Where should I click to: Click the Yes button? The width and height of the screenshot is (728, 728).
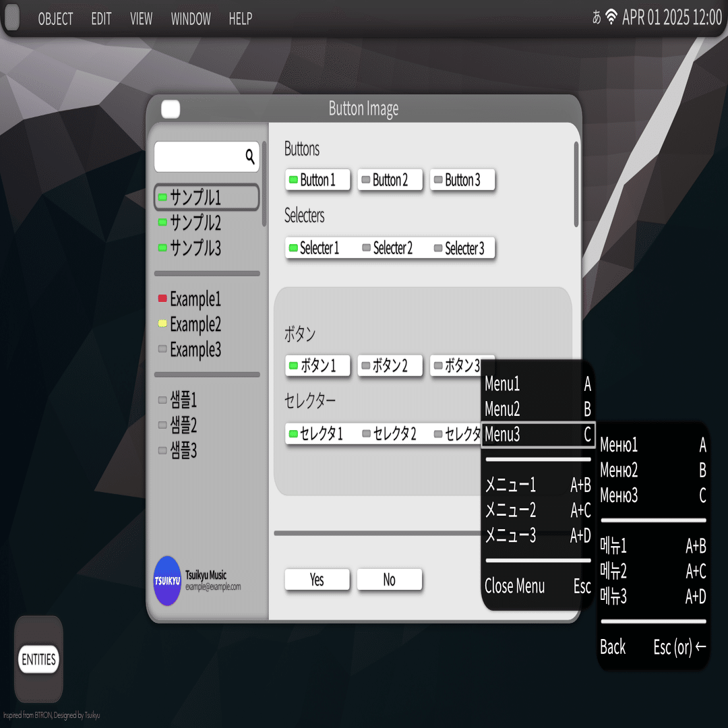click(317, 580)
